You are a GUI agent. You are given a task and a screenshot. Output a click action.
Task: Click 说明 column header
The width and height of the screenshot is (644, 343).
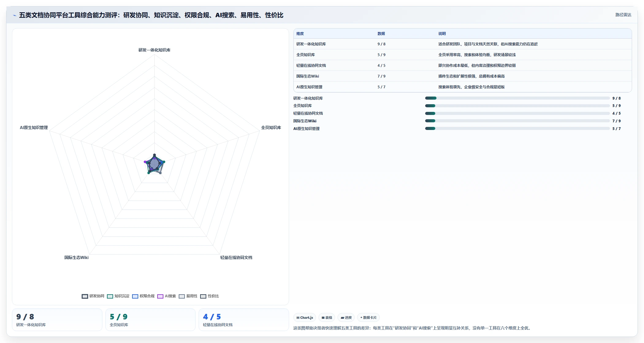tap(442, 34)
